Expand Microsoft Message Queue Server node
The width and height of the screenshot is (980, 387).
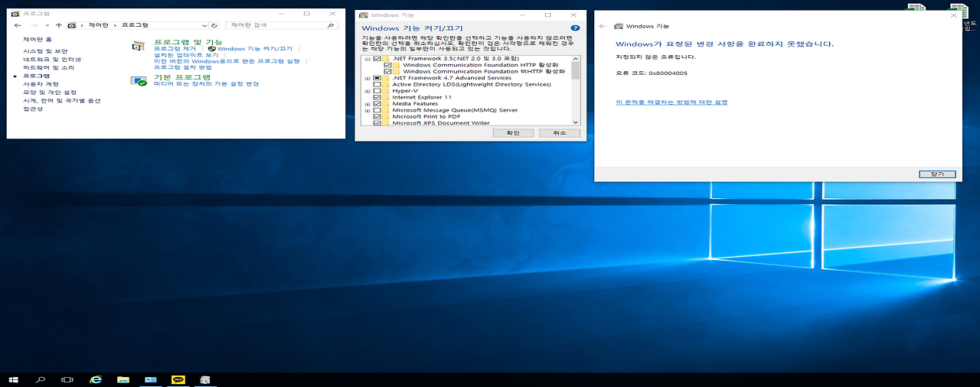coord(367,110)
